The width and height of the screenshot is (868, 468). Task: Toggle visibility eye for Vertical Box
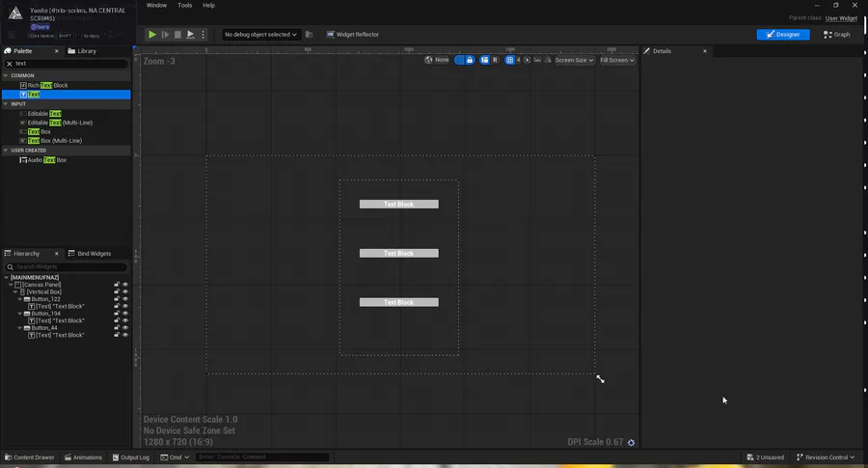(125, 291)
